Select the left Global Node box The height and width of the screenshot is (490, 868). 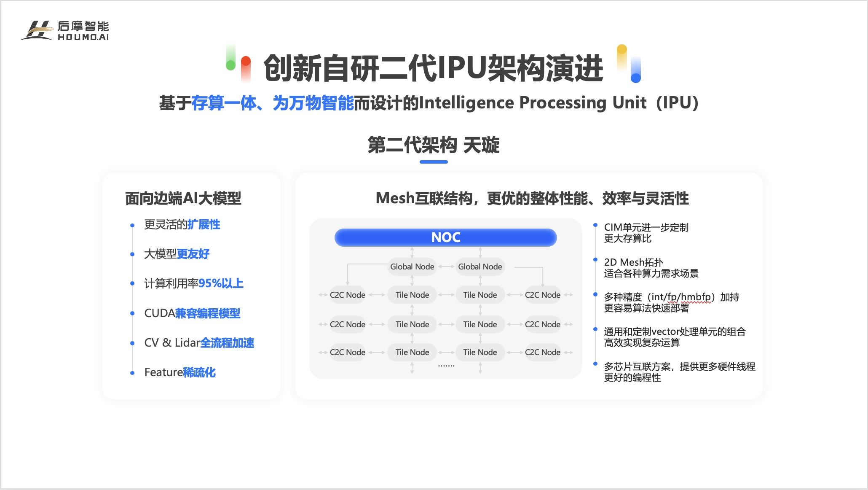click(x=412, y=267)
